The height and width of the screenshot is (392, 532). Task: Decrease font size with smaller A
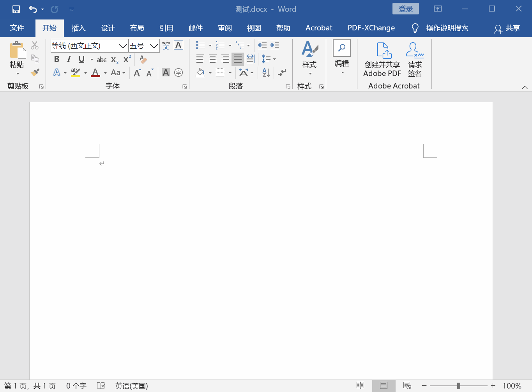pos(150,72)
